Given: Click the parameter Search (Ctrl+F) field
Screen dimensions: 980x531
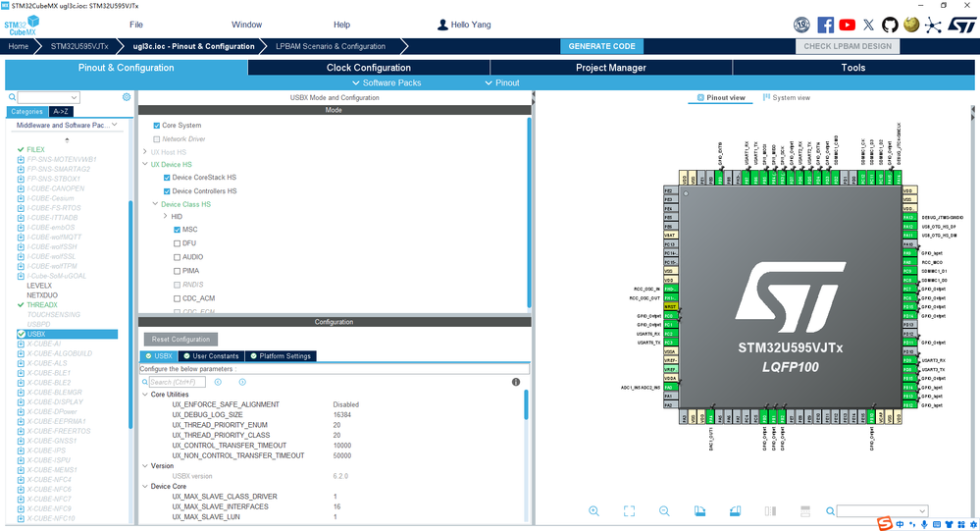Looking at the screenshot, I should (x=176, y=382).
